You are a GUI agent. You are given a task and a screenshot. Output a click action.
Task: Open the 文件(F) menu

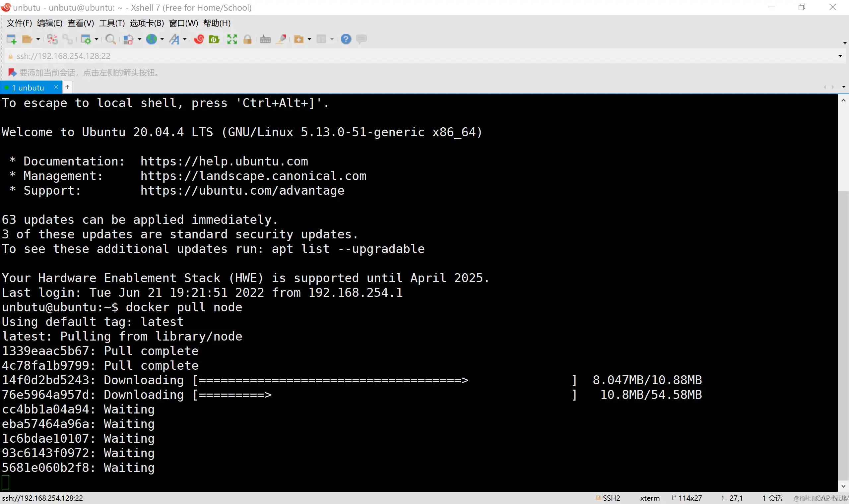point(19,23)
